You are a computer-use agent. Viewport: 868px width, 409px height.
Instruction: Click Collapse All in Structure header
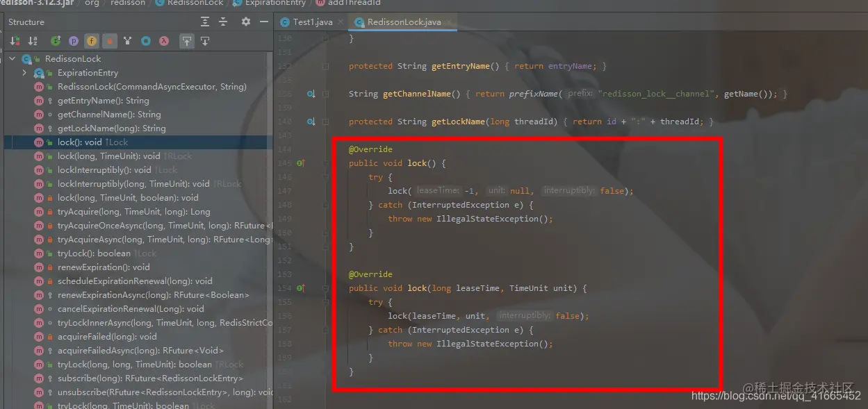(x=222, y=22)
